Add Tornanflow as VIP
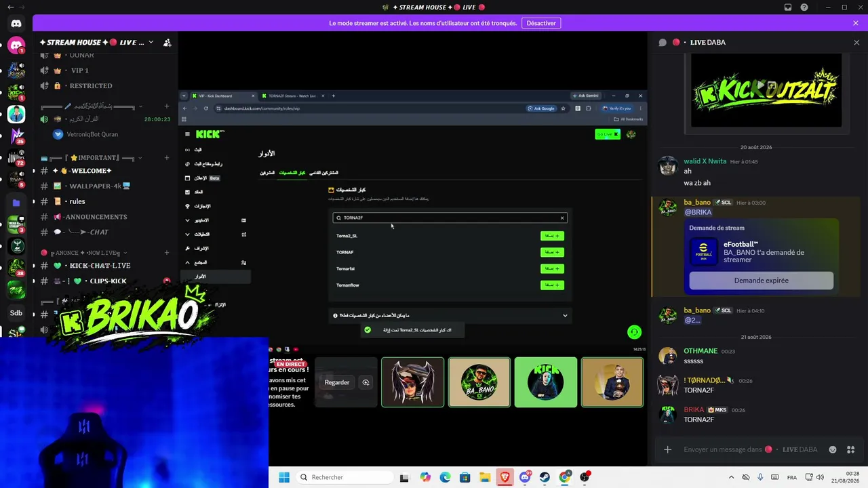This screenshot has height=488, width=868. click(x=552, y=285)
